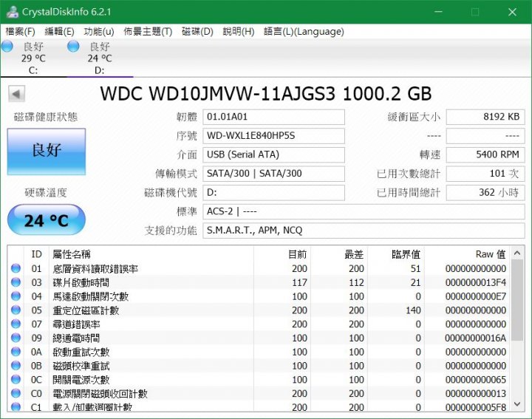Click scroll down arrow of attribute list
This screenshot has width=532, height=419.
pos(517,404)
